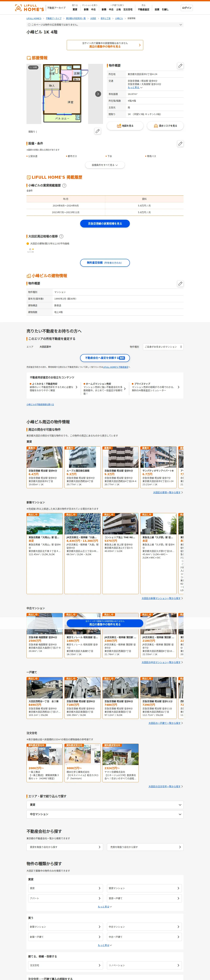Click 不動産会社へ査定を依頼する button
This screenshot has width=210, height=980.
pos(105,358)
